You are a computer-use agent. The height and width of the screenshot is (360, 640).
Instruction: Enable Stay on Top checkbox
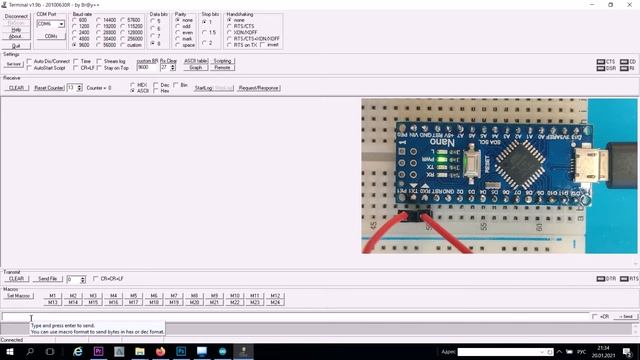(99, 68)
